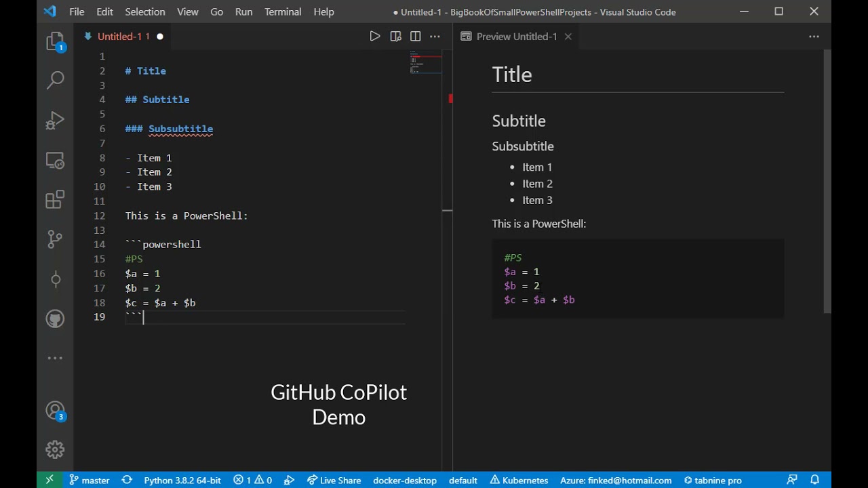This screenshot has width=868, height=488.
Task: Switch to the Preview Untitled-1 tab
Action: (517, 37)
